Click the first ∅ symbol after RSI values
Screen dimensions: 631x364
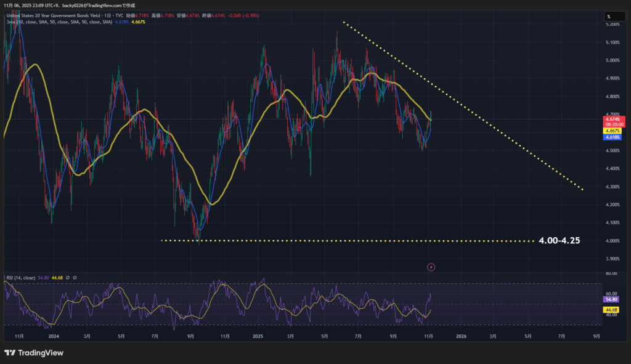(67, 278)
